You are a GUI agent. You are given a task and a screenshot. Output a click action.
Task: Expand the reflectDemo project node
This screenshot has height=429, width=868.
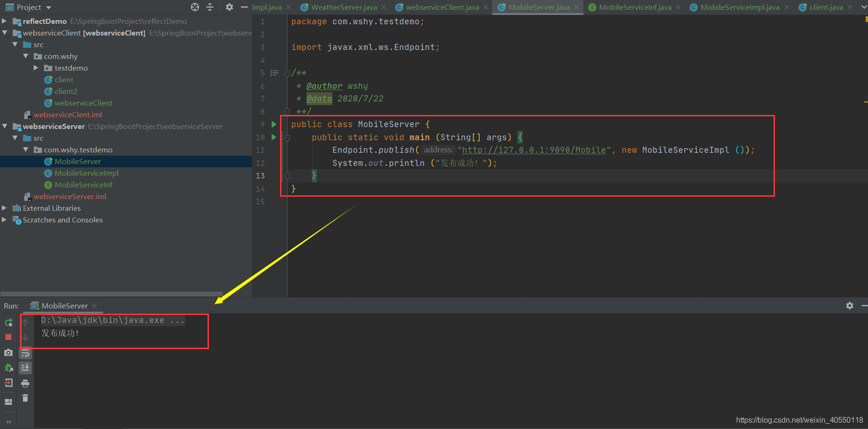tap(4, 21)
